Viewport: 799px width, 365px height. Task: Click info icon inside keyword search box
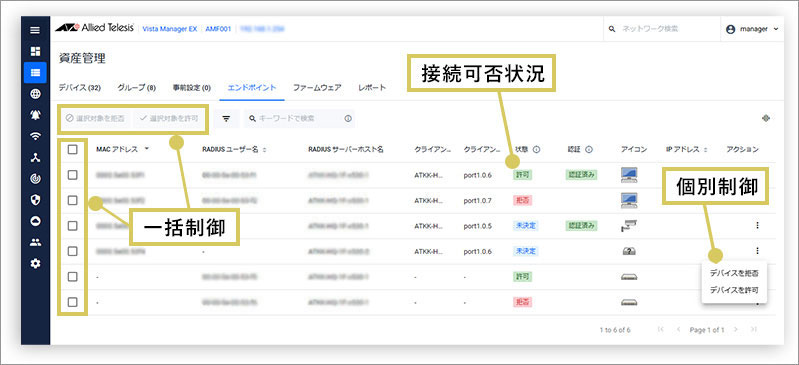(348, 118)
